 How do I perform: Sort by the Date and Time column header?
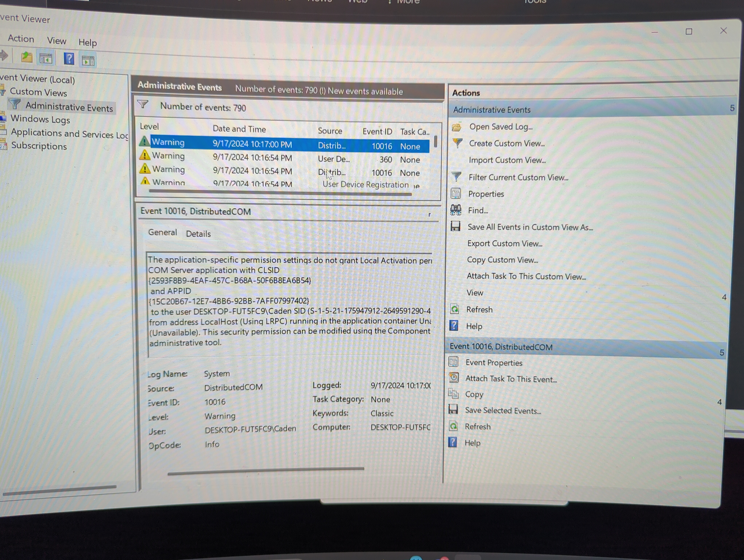(x=239, y=129)
